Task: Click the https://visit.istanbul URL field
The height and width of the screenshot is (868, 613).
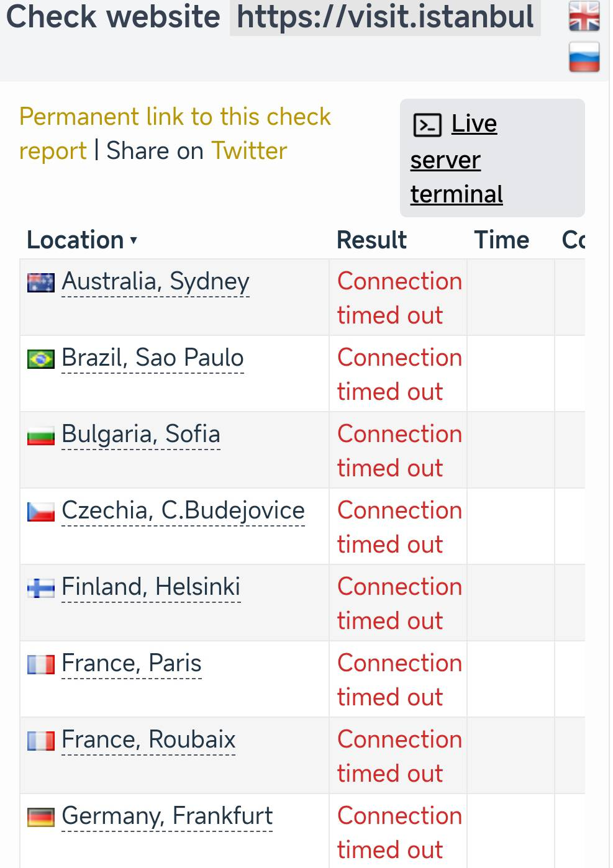Action: click(385, 17)
